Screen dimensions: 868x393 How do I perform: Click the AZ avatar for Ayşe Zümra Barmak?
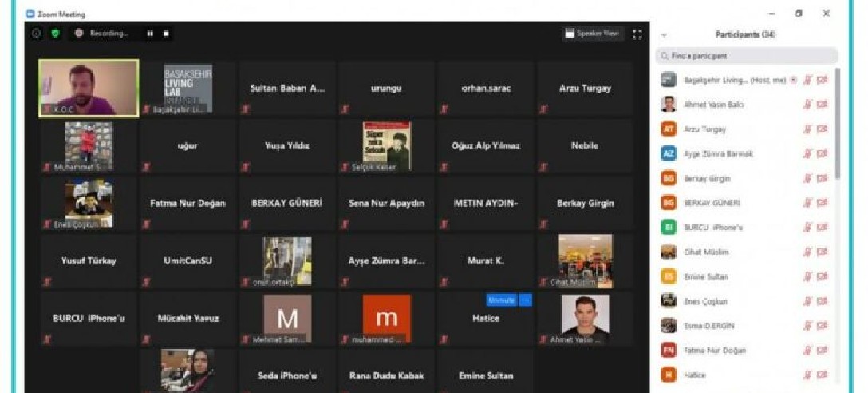pos(669,153)
